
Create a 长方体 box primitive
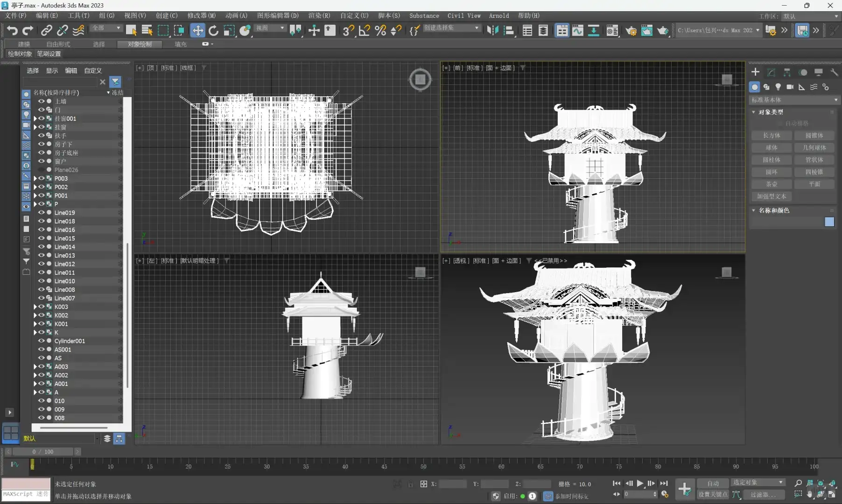coord(771,135)
